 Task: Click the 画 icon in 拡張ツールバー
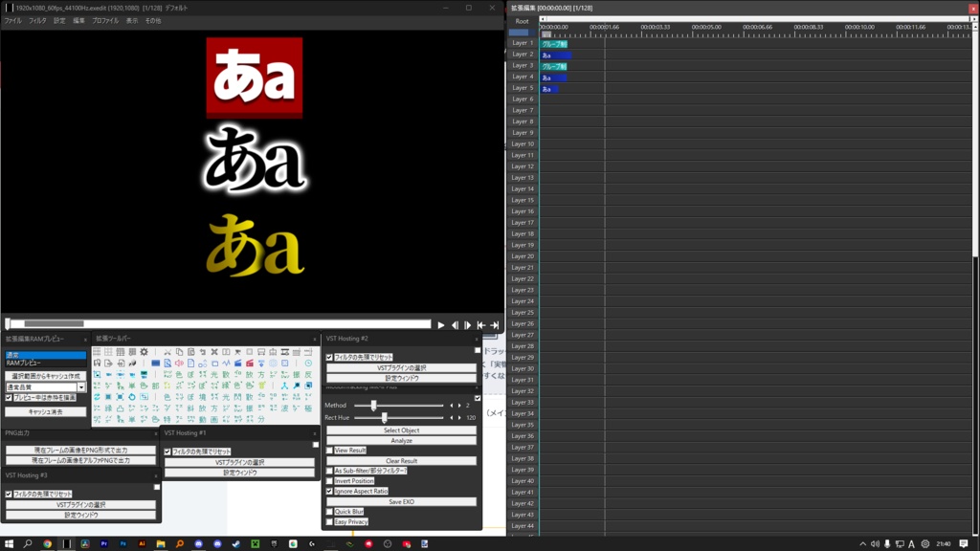(x=214, y=419)
